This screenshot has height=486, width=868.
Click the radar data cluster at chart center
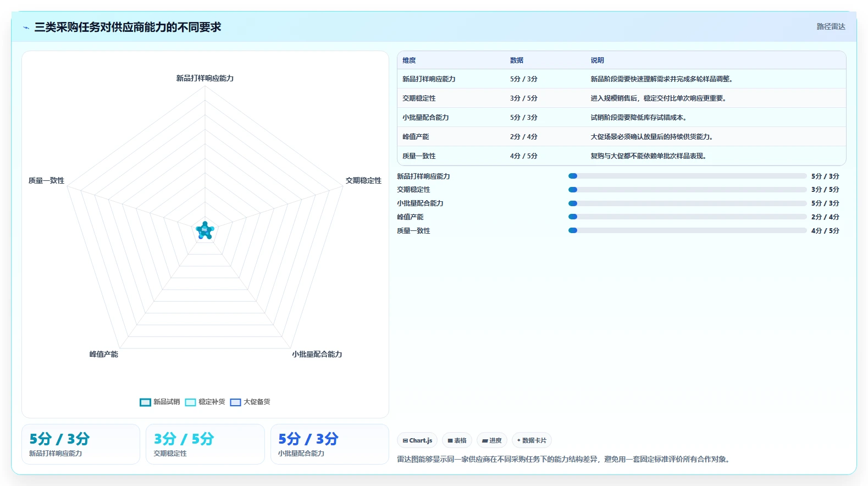205,231
